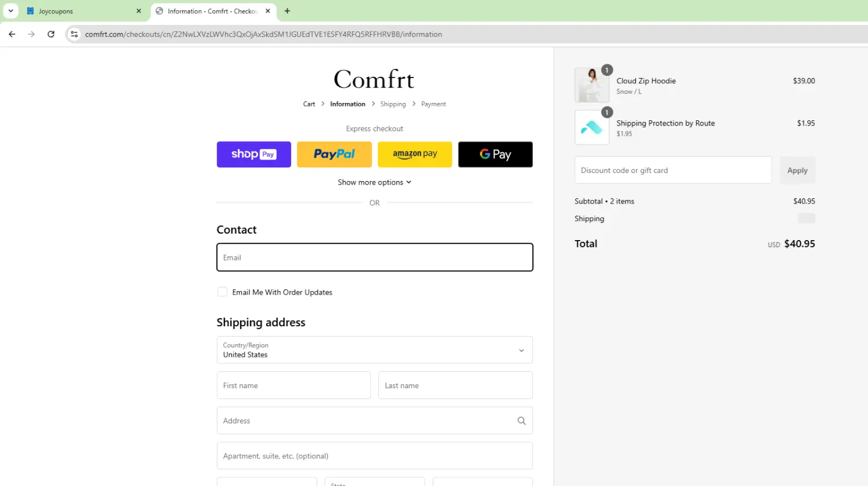Screen dimensions: 868x486
Task: Go back to Cart breadcrumb
Action: [309, 104]
